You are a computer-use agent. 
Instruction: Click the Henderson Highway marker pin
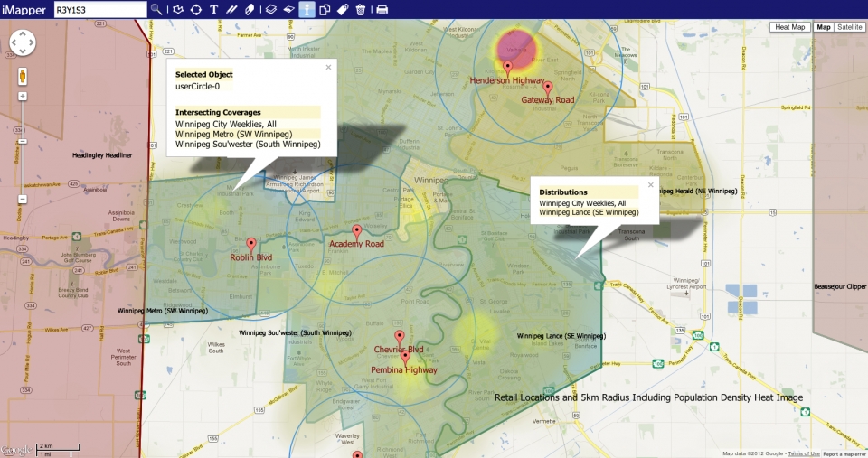(507, 69)
